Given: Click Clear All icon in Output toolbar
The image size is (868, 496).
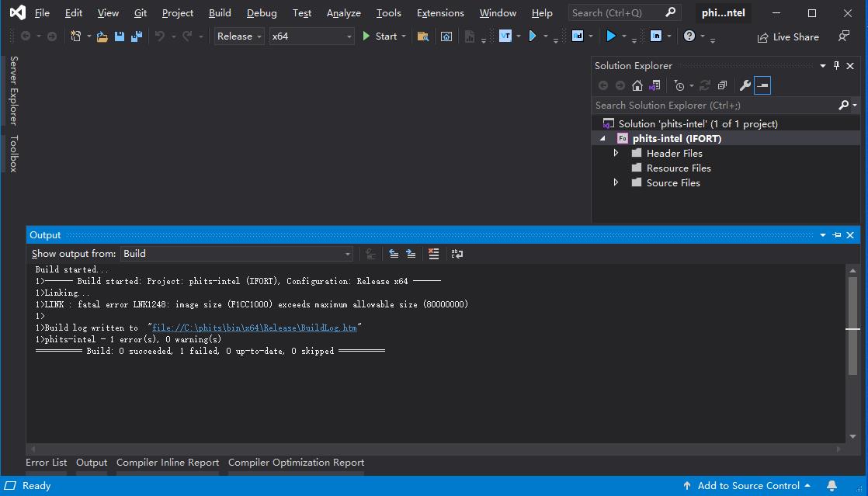Looking at the screenshot, I should pyautogui.click(x=434, y=254).
